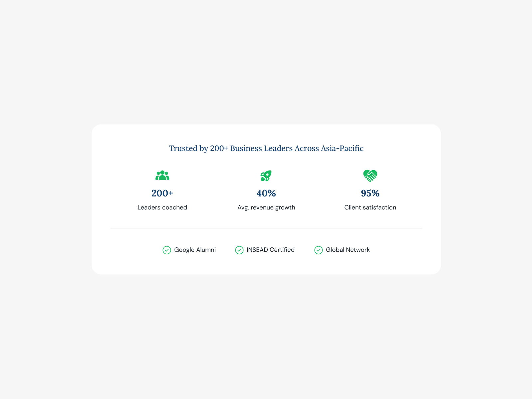Click the Global Network badge text

point(348,250)
